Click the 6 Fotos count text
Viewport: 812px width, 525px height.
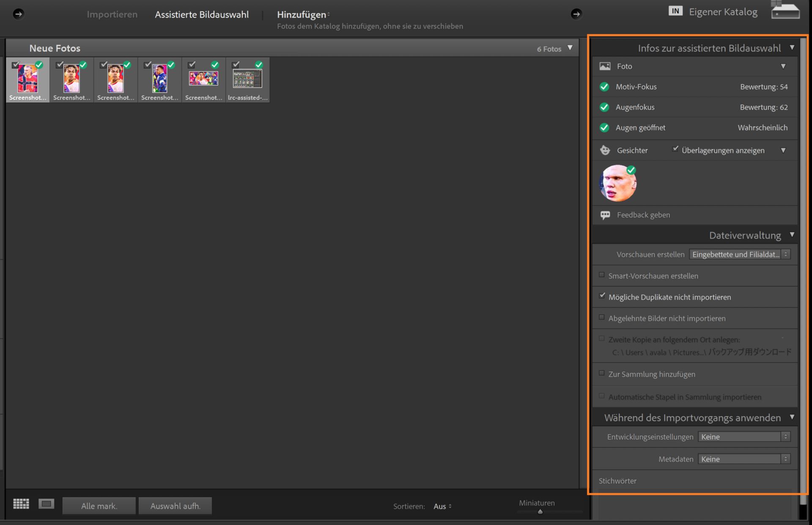[549, 49]
